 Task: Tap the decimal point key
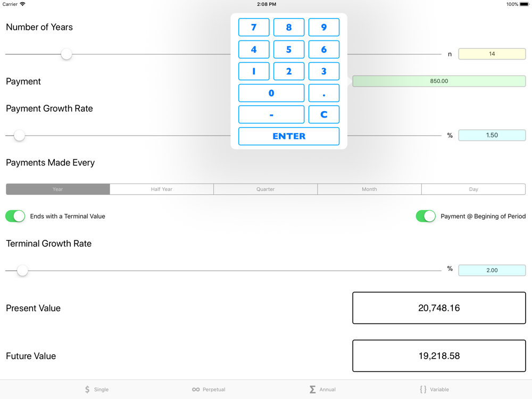pos(323,93)
